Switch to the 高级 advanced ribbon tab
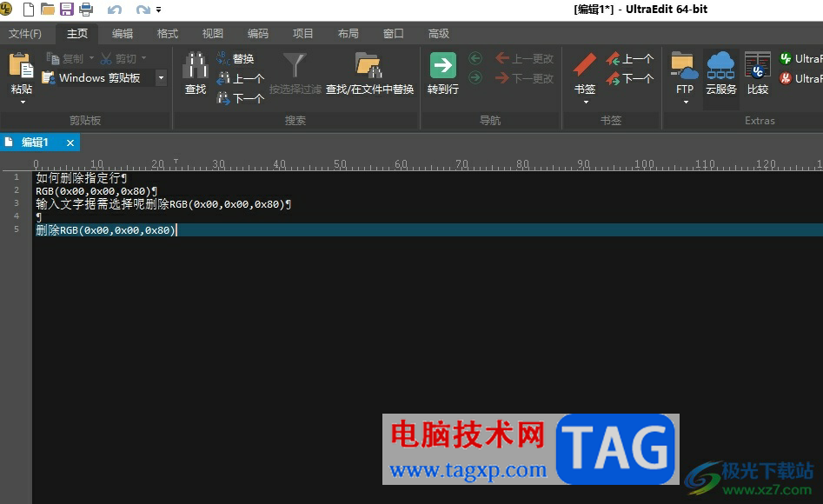The width and height of the screenshot is (823, 504). [438, 34]
